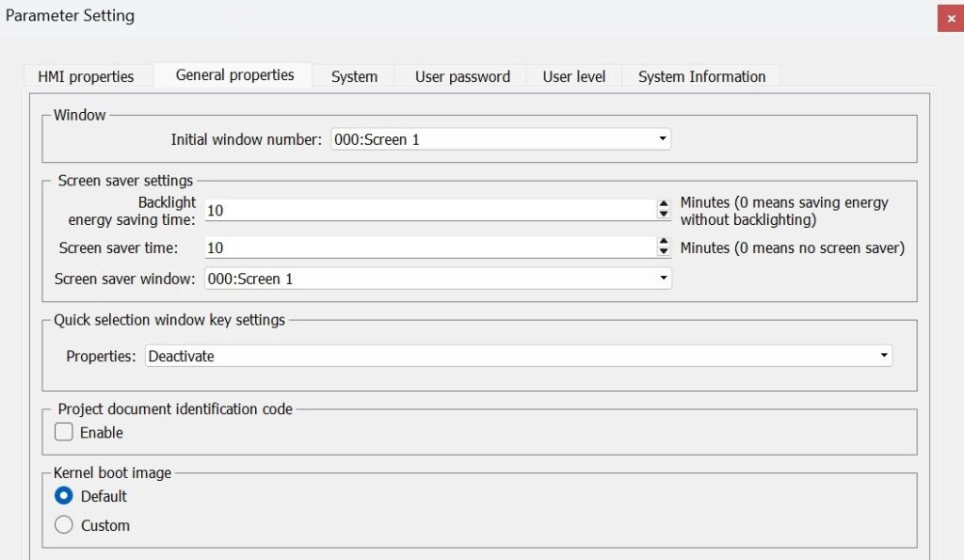Viewport: 964px width, 560px height.
Task: Increase the Backlight energy saving time
Action: [x=664, y=204]
